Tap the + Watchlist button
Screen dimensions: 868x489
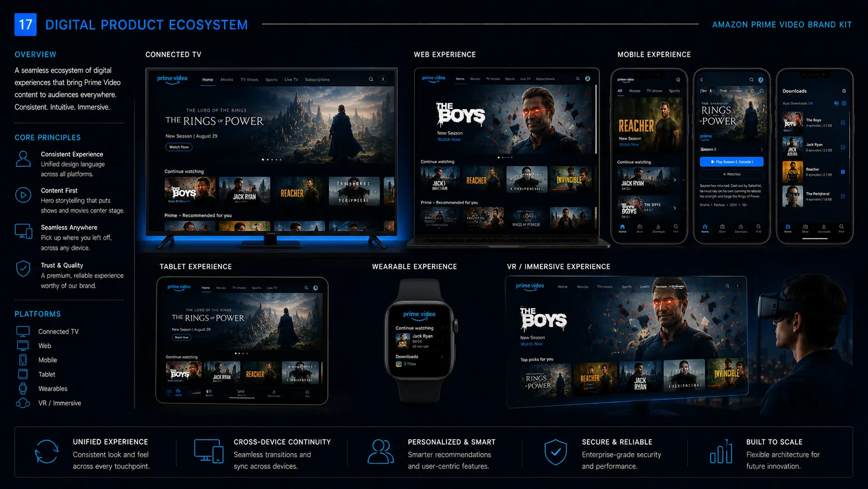[x=731, y=175]
